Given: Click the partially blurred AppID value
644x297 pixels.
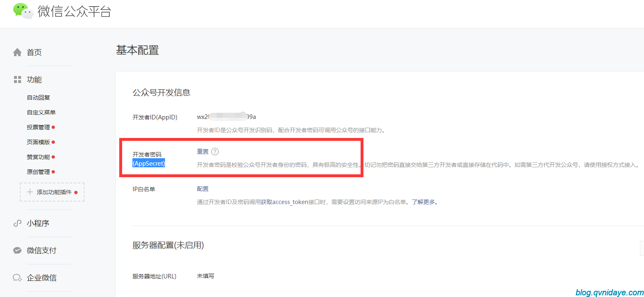Looking at the screenshot, I should click(226, 117).
